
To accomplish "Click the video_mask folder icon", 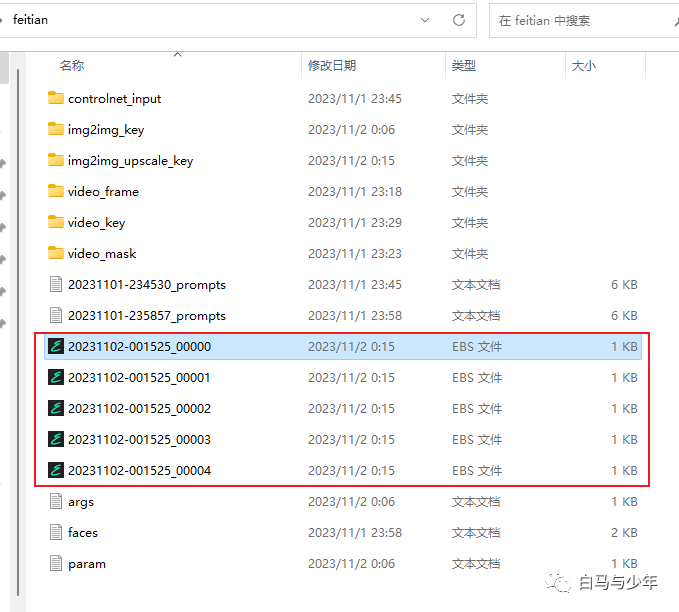I will (x=55, y=253).
